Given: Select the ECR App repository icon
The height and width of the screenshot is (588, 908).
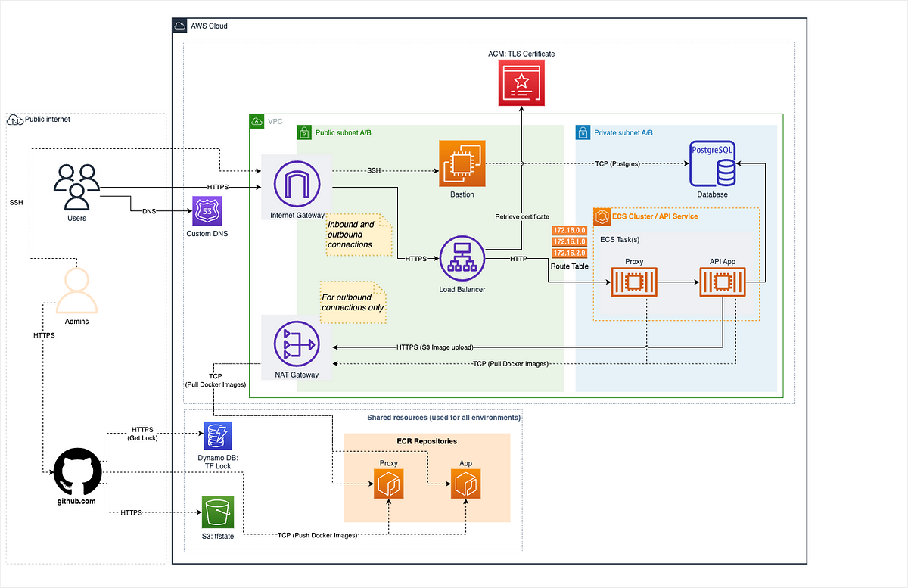Looking at the screenshot, I should [465, 484].
